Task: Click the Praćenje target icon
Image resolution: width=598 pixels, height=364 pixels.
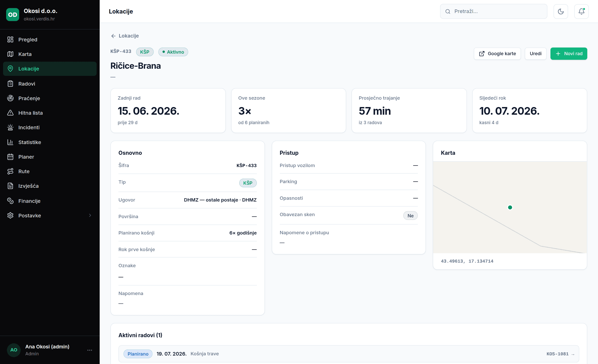Action: pyautogui.click(x=10, y=98)
